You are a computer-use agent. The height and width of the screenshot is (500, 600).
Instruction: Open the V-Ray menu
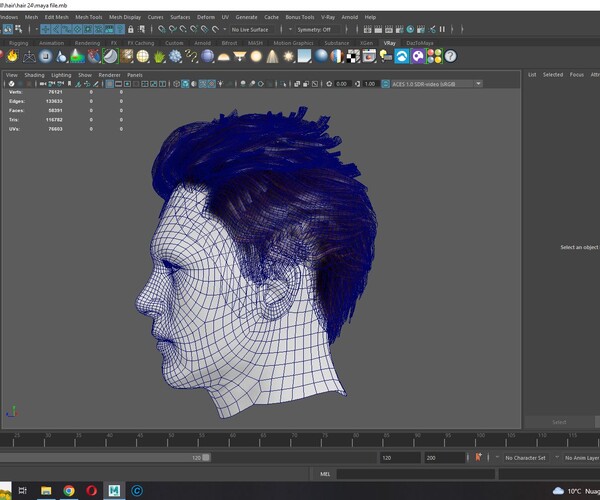click(328, 17)
